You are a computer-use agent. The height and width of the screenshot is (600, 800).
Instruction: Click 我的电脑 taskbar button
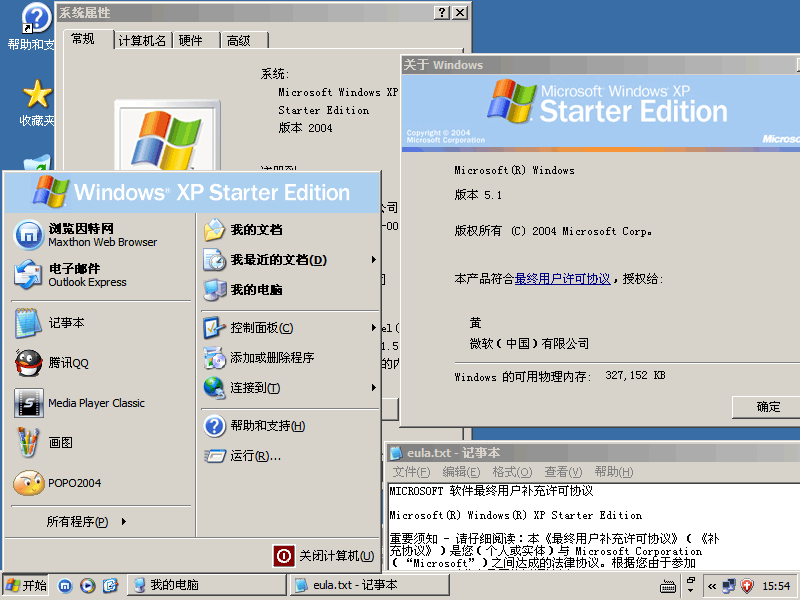[206, 585]
